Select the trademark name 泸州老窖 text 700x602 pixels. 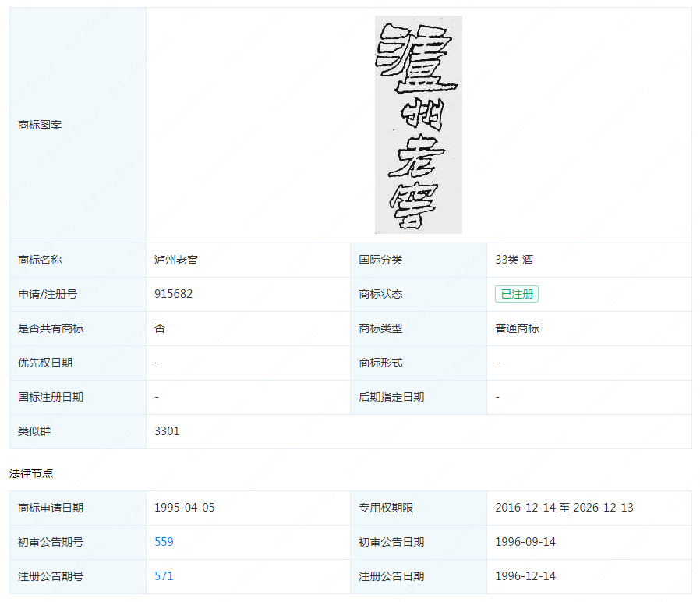(x=176, y=260)
